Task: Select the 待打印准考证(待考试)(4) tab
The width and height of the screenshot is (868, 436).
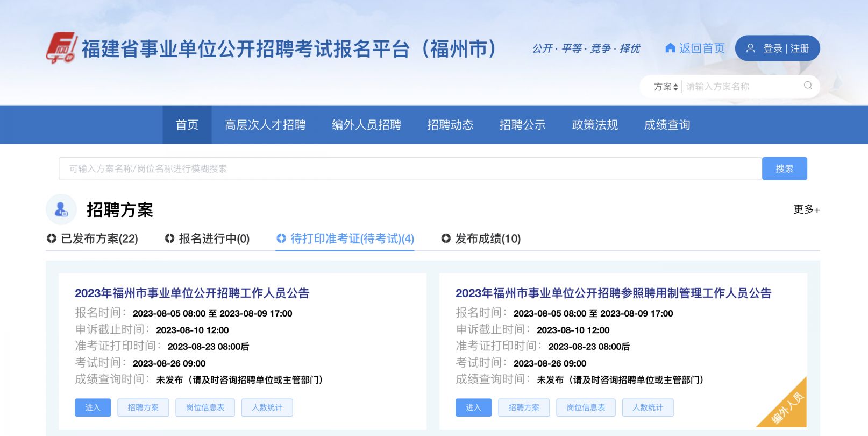Action: pos(345,238)
